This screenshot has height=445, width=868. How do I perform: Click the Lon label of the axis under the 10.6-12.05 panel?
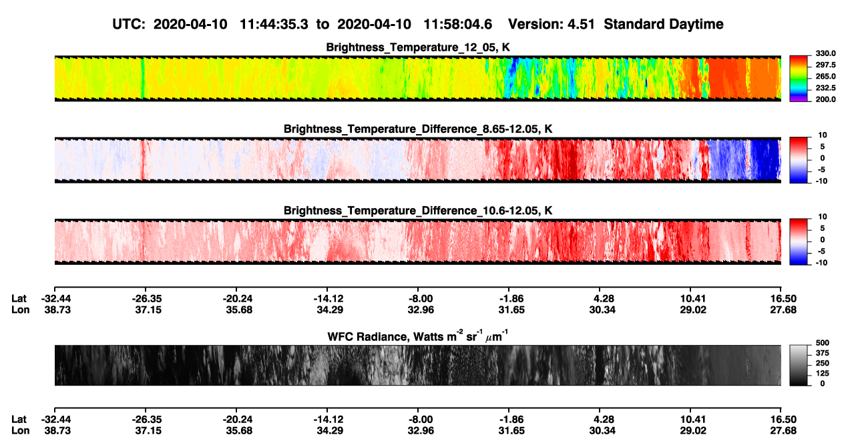pyautogui.click(x=20, y=309)
